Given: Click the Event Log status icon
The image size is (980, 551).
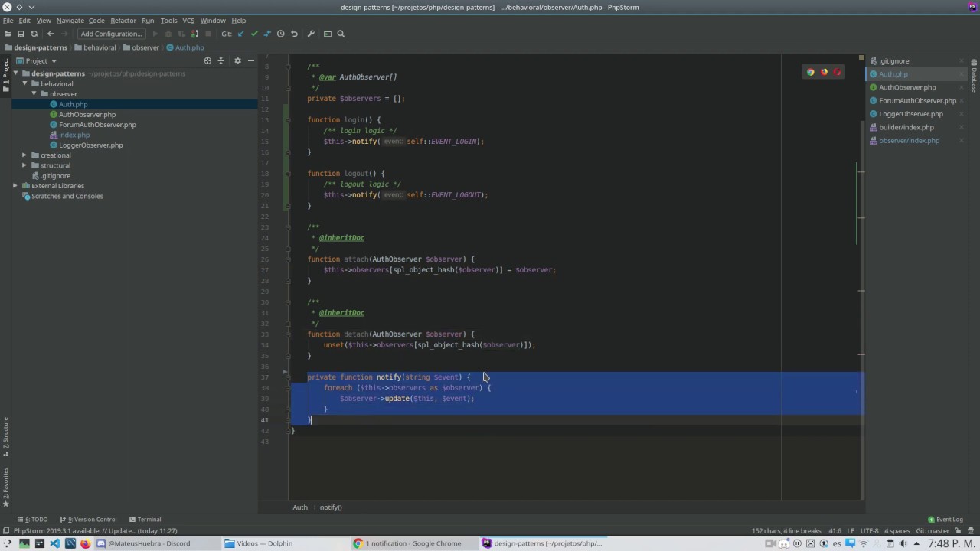Looking at the screenshot, I should coord(945,520).
